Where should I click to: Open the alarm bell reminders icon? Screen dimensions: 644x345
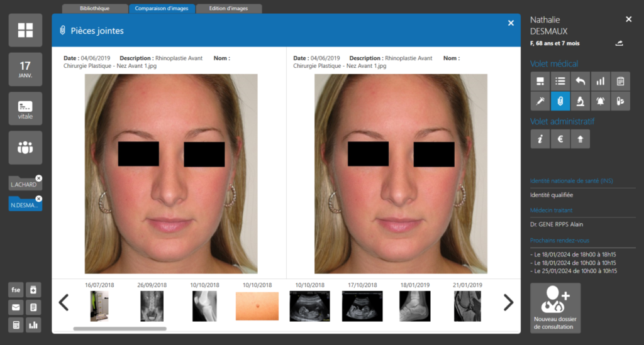[600, 101]
